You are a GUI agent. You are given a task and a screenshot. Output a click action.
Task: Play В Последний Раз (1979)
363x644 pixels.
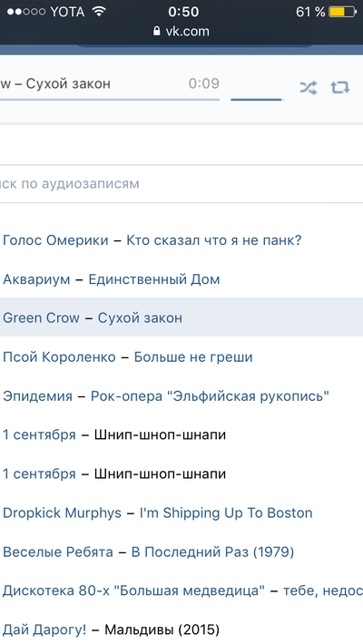tap(212, 552)
